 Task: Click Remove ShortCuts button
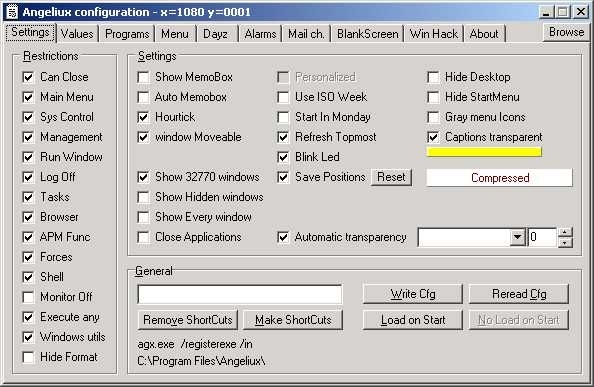[188, 320]
